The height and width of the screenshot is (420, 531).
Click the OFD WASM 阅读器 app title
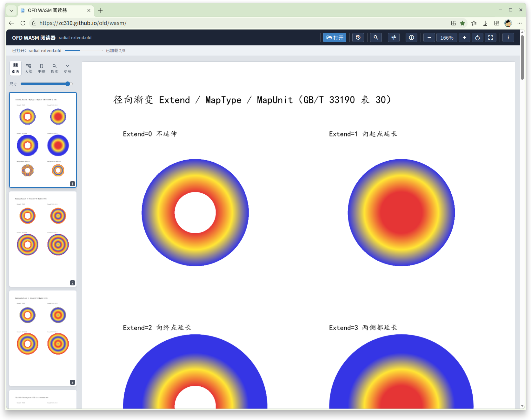(x=34, y=37)
